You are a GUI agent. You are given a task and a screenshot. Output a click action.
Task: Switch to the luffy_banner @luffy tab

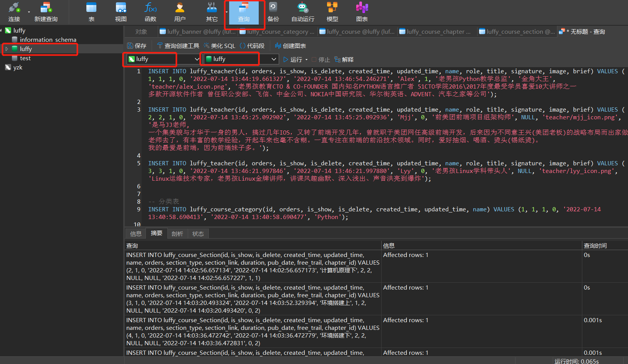[198, 31]
